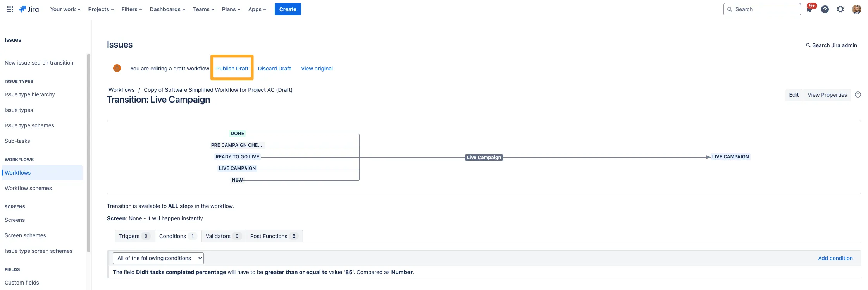Expand the Plans menu
Screen dimensions: 868x290
tap(231, 9)
